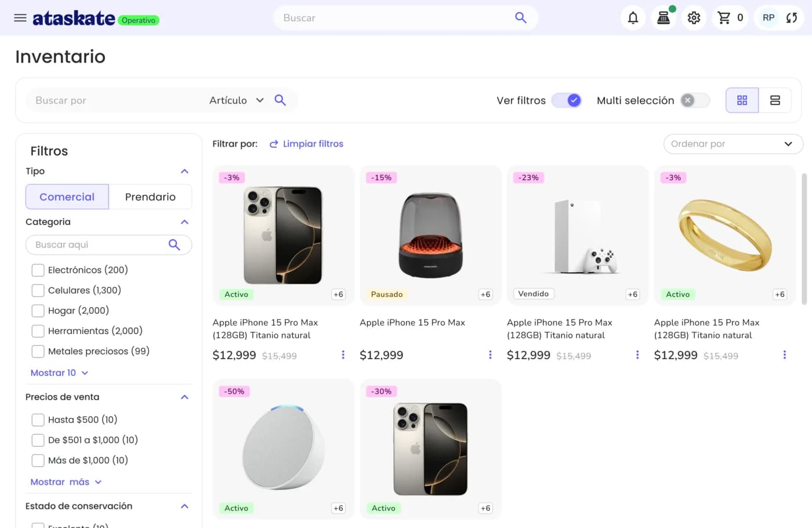The height and width of the screenshot is (528, 812).
Task: Click the RP user avatar
Action: point(768,18)
